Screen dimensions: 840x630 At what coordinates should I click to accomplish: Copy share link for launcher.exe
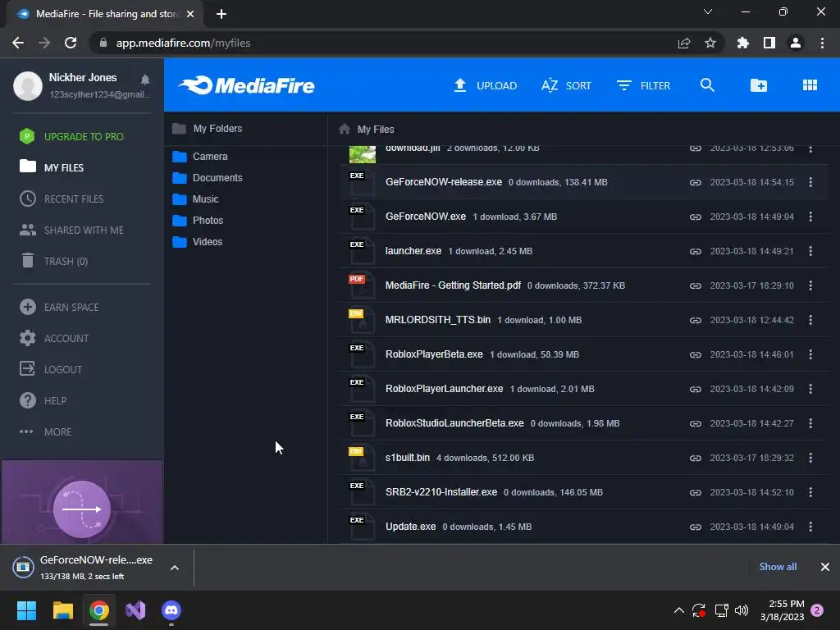click(696, 251)
